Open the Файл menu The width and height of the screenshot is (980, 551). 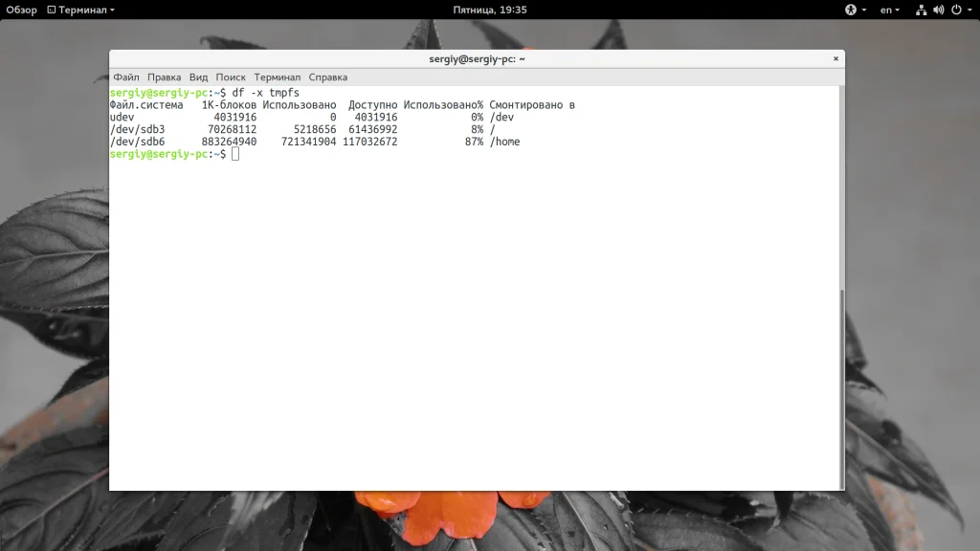pyautogui.click(x=126, y=77)
